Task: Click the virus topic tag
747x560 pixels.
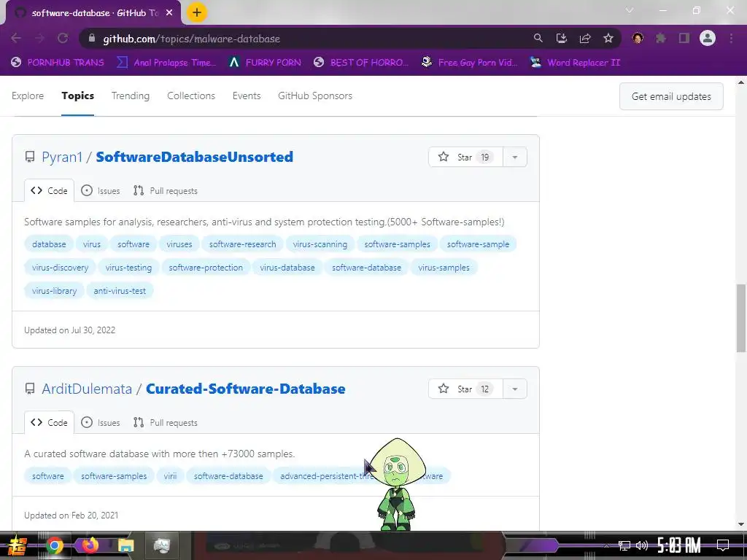Action: coord(92,244)
